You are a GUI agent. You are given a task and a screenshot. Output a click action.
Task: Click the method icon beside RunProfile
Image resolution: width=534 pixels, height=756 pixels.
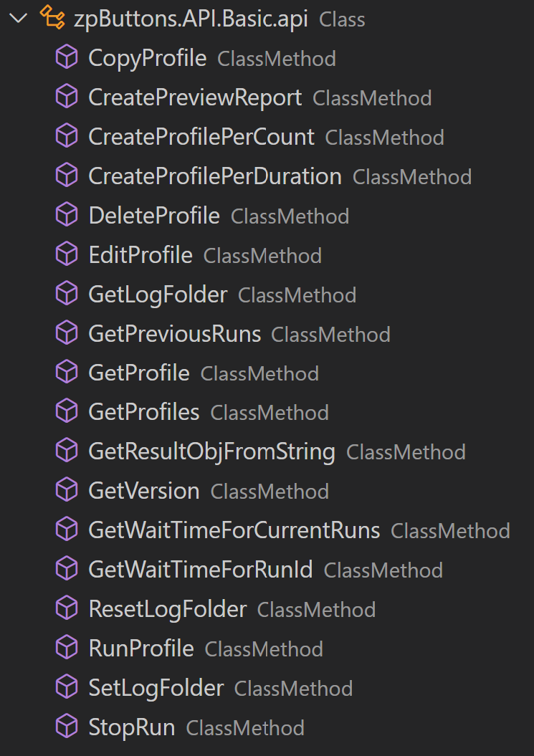[x=67, y=649]
